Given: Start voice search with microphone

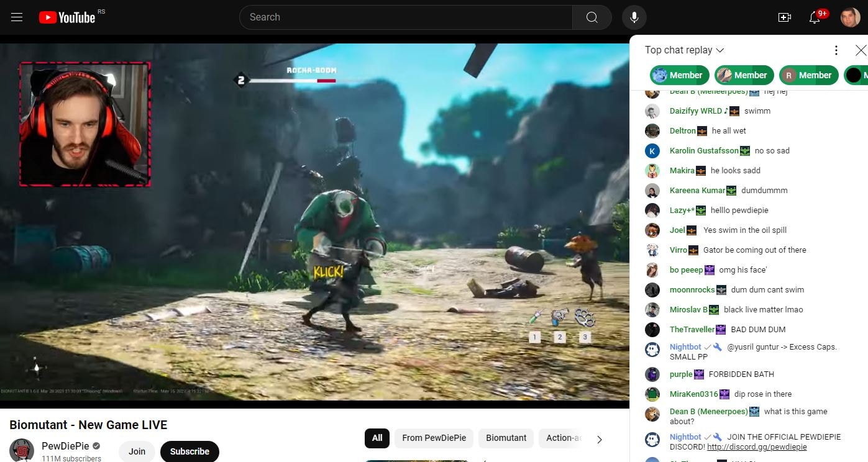Looking at the screenshot, I should [x=634, y=17].
